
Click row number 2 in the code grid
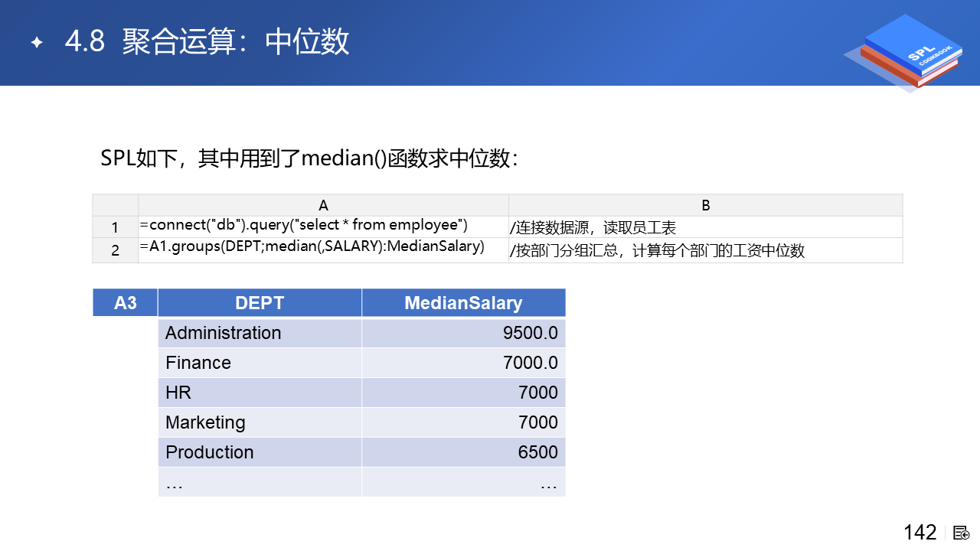(x=115, y=250)
